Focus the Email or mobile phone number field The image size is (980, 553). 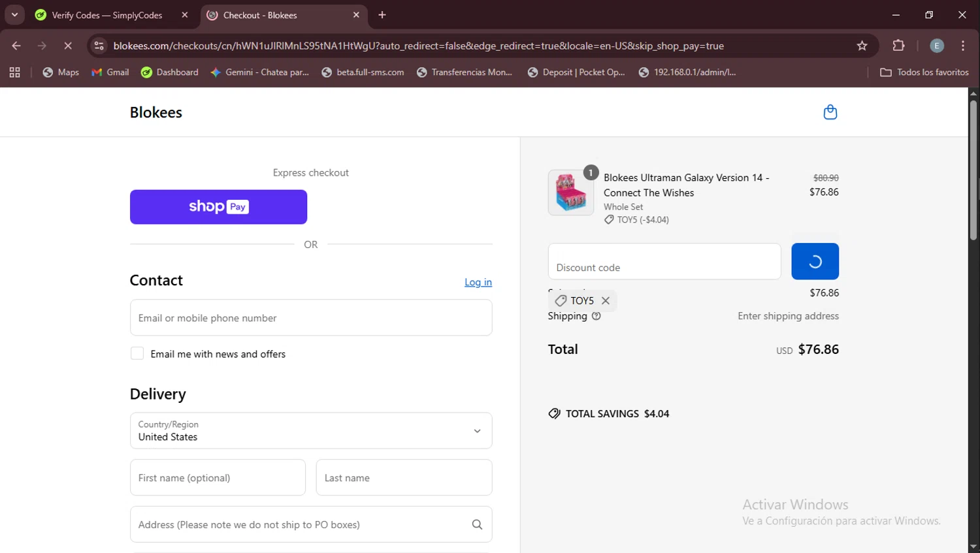[x=311, y=318]
